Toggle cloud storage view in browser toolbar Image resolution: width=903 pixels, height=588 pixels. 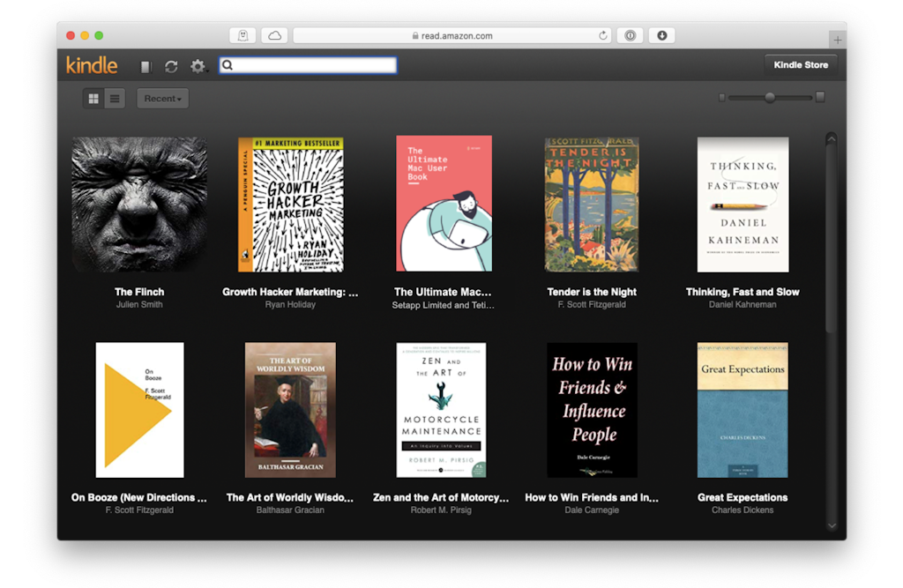pyautogui.click(x=274, y=35)
